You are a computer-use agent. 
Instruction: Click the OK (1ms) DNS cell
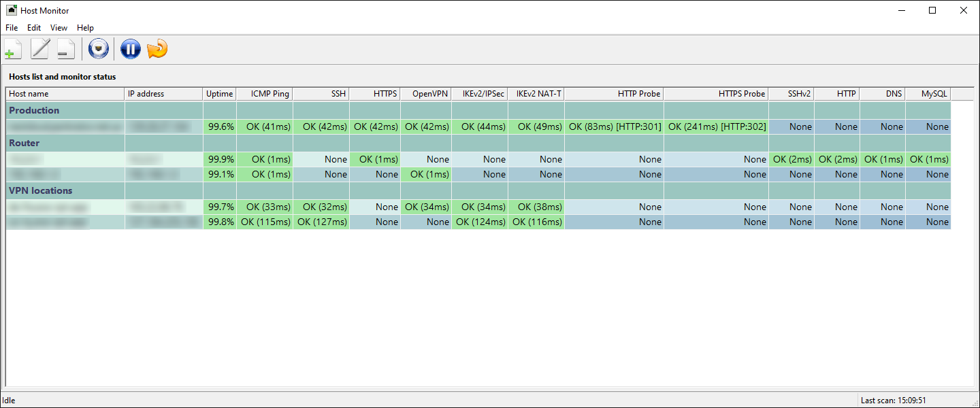tap(883, 159)
